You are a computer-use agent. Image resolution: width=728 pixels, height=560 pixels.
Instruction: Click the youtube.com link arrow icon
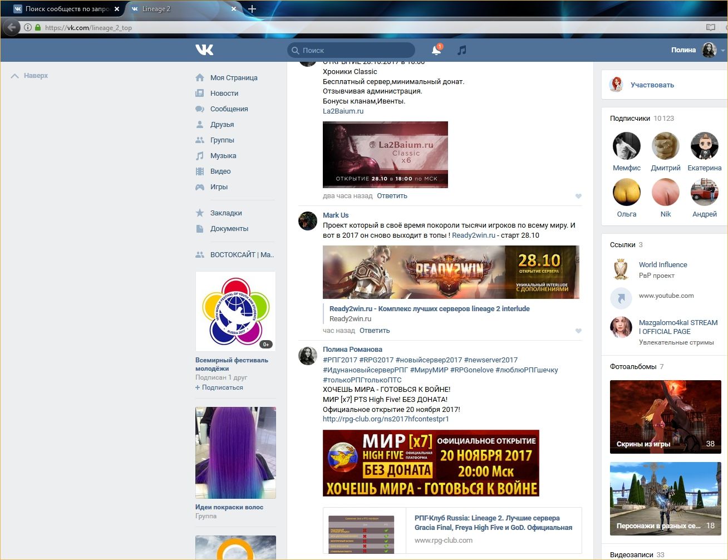click(621, 298)
